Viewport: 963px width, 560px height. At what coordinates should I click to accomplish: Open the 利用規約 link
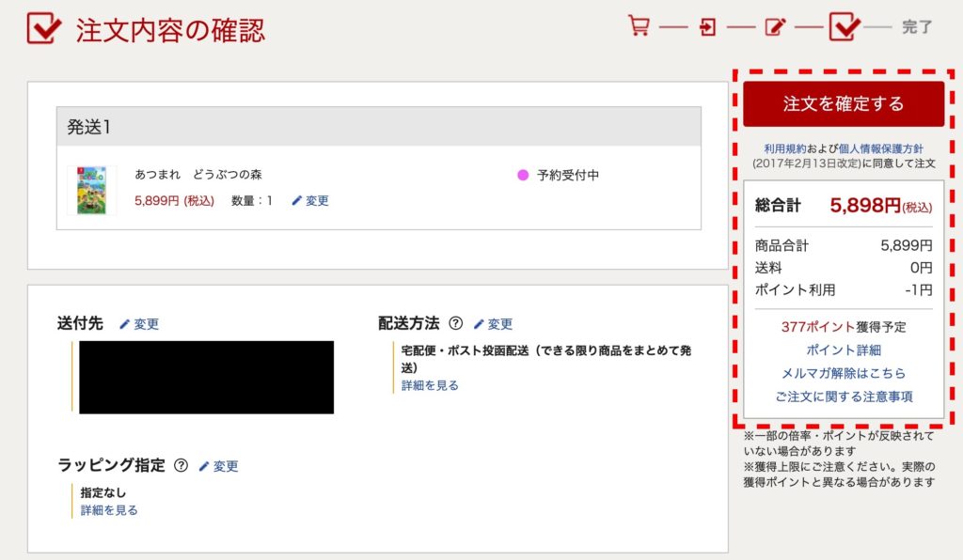pyautogui.click(x=785, y=148)
